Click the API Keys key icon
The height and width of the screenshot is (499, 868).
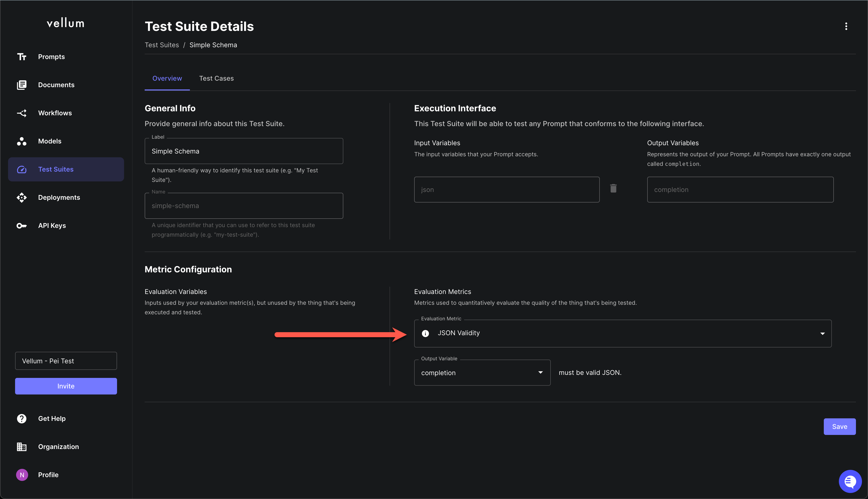[22, 226]
